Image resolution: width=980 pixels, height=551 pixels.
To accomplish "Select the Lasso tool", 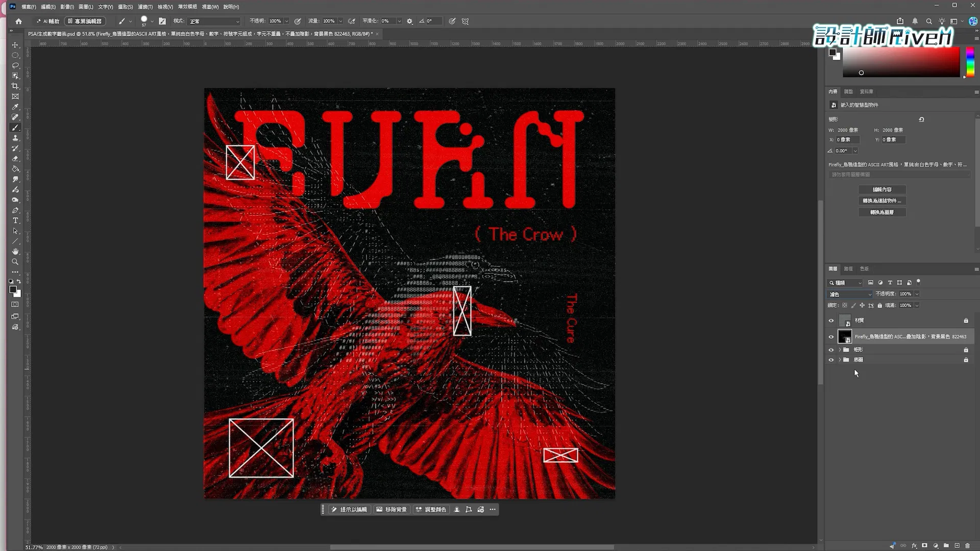I will (x=15, y=65).
